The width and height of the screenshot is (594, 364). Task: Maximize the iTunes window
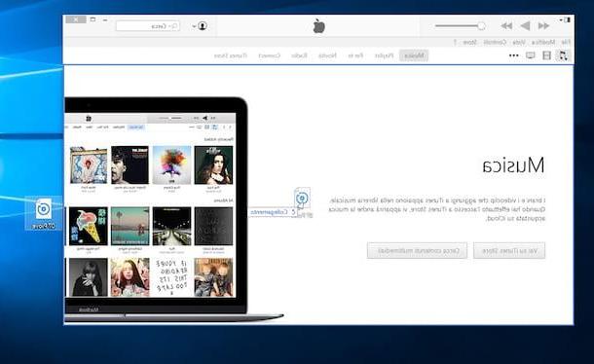(x=93, y=19)
